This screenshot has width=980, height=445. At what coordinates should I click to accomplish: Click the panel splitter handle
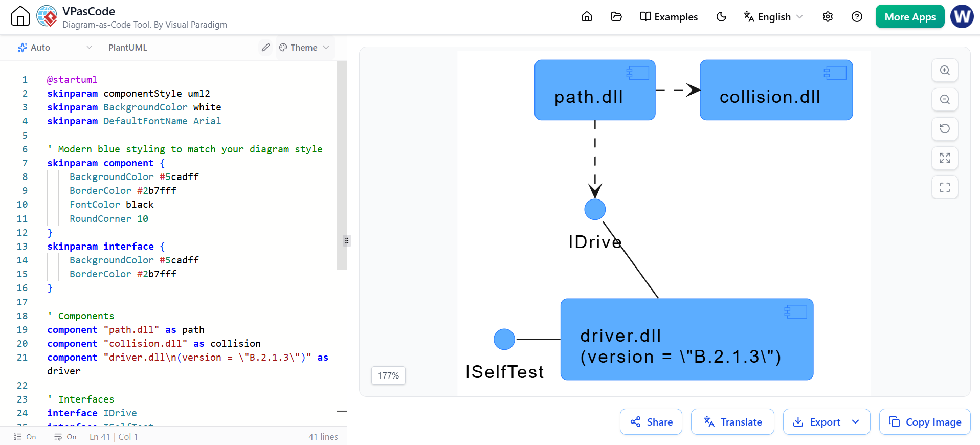pyautogui.click(x=347, y=240)
